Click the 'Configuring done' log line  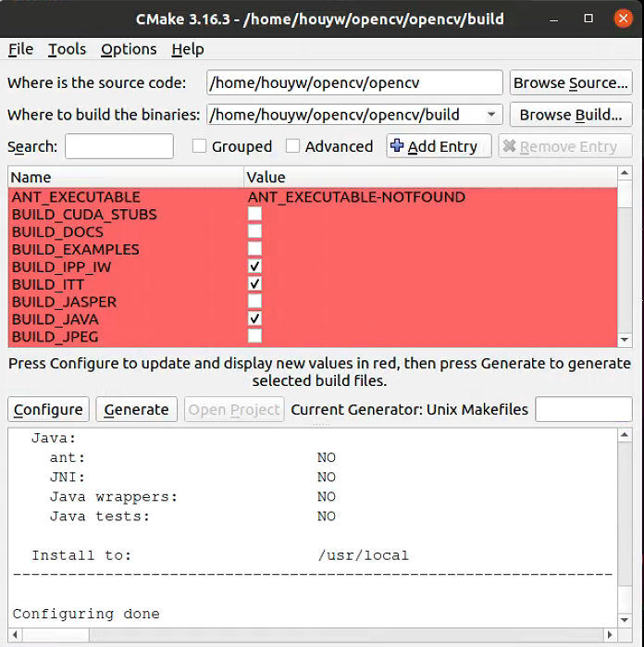[x=86, y=614]
